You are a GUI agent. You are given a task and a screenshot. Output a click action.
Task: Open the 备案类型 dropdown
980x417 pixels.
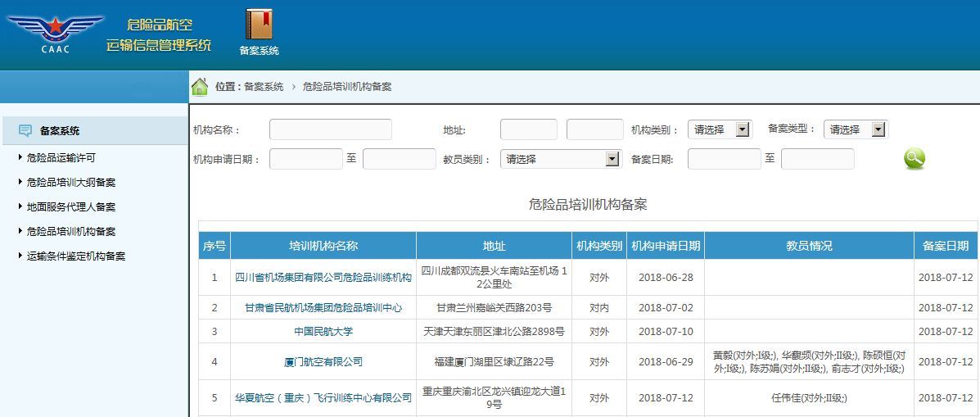(856, 129)
